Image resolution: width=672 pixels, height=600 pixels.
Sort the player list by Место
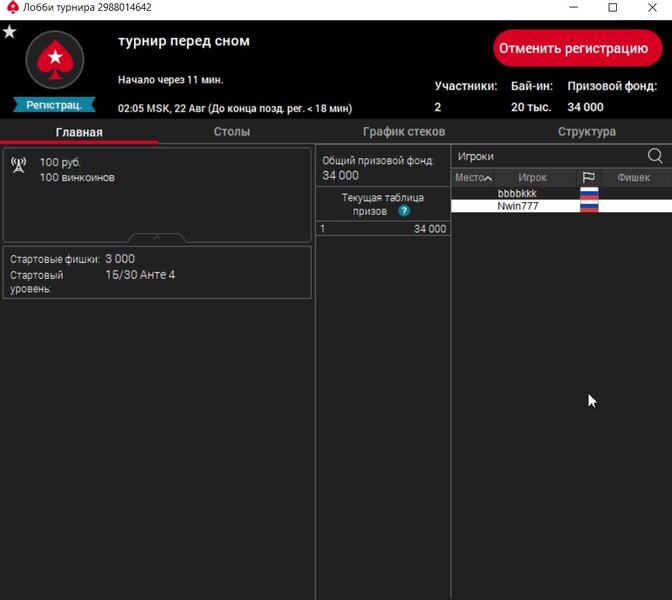472,177
